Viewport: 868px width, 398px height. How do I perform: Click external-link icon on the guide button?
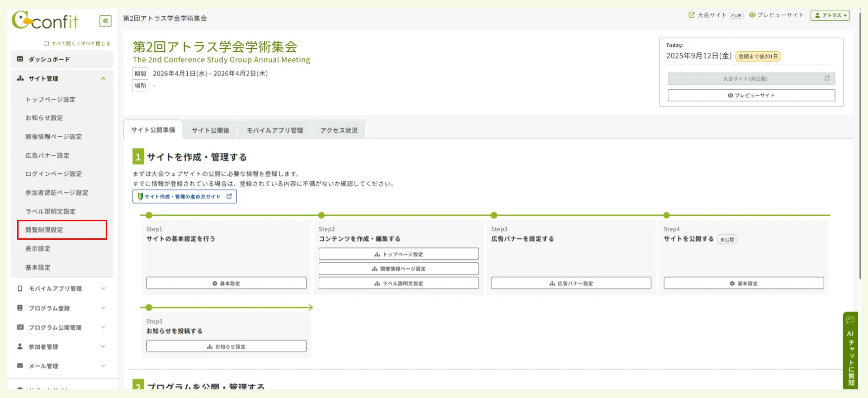pos(229,196)
